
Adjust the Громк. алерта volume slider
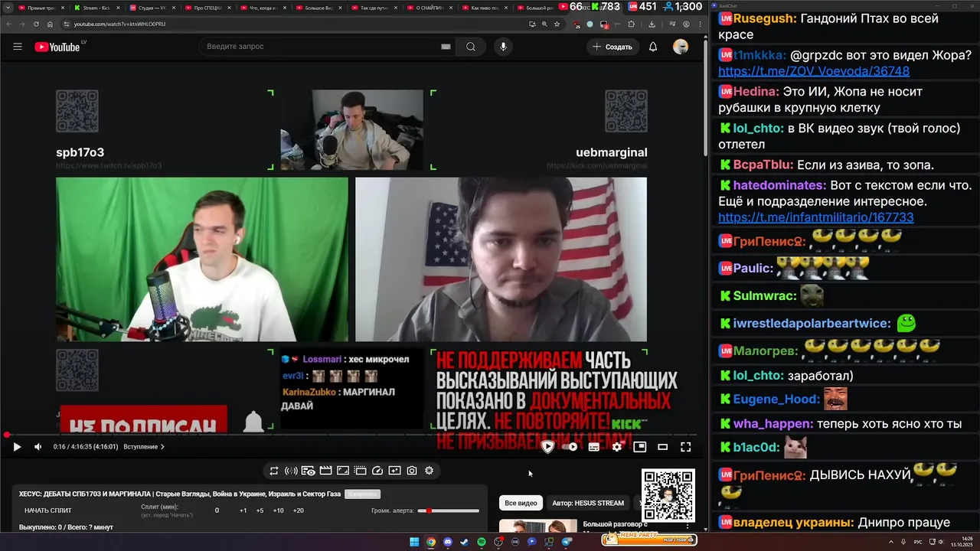[x=448, y=510]
